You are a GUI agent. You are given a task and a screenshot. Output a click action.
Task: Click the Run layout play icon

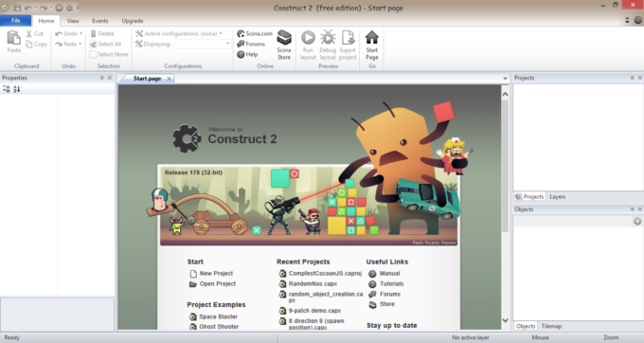(308, 38)
